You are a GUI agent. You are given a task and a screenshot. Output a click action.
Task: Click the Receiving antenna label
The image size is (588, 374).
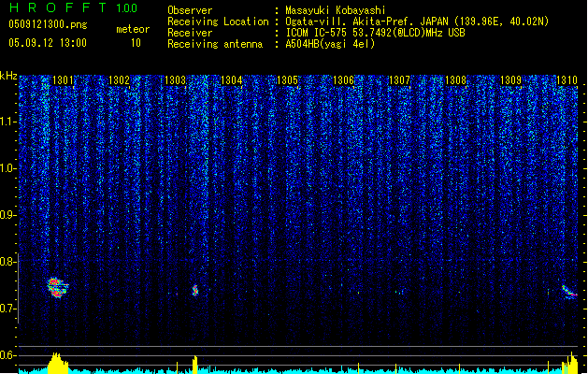[x=215, y=44]
